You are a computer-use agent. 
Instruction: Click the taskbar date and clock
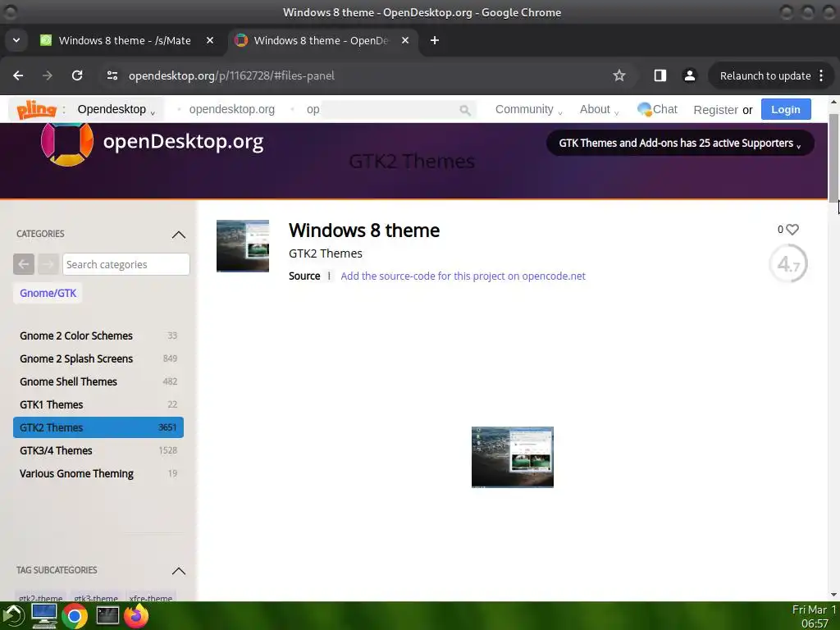(814, 617)
